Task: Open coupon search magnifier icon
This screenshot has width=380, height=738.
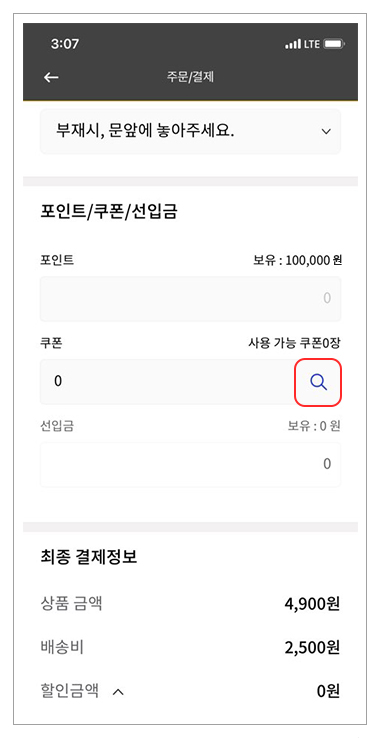Action: 318,382
